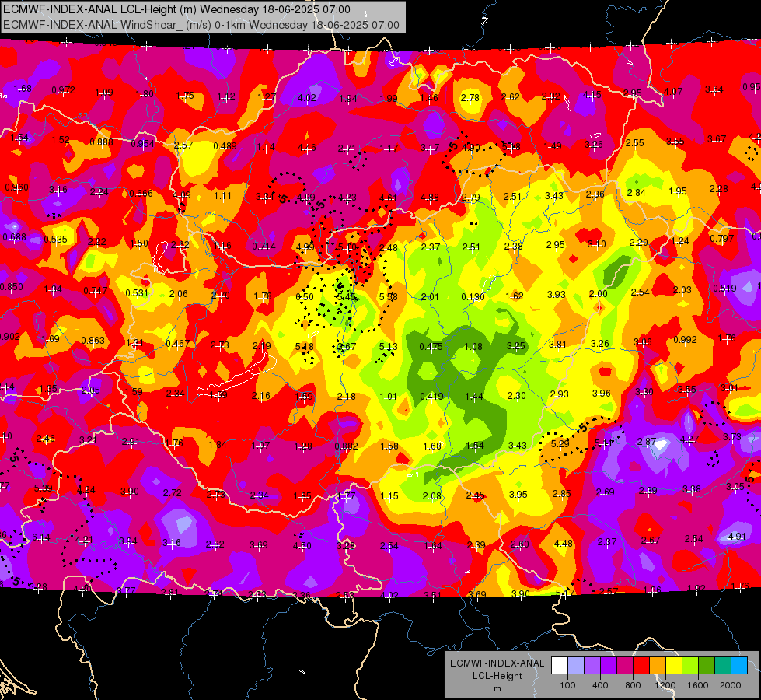Click the wind shear value 4.91
The image size is (761, 700).
(x=737, y=537)
